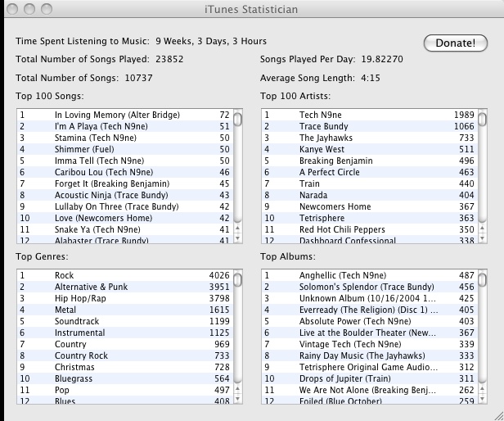Select artist Breaking Benjamin in Top Artists
The height and width of the screenshot is (421, 504).
[x=370, y=161]
